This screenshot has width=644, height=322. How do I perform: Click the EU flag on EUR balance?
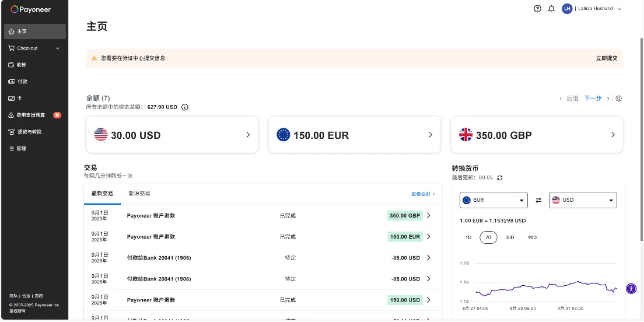pos(283,135)
